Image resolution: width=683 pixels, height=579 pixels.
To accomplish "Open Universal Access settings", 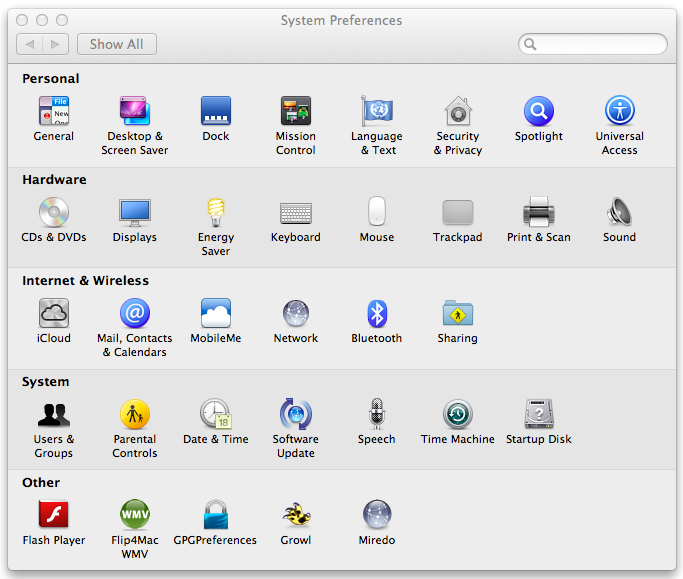I will point(619,112).
